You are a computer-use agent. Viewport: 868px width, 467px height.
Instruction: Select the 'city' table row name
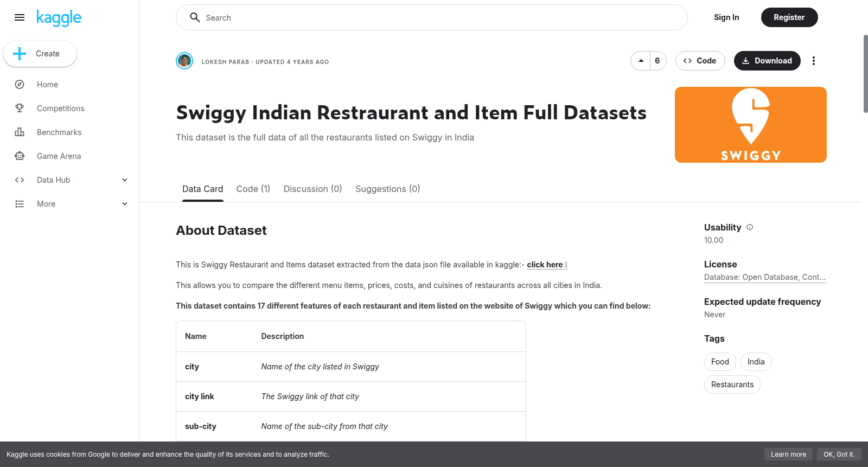pyautogui.click(x=192, y=367)
